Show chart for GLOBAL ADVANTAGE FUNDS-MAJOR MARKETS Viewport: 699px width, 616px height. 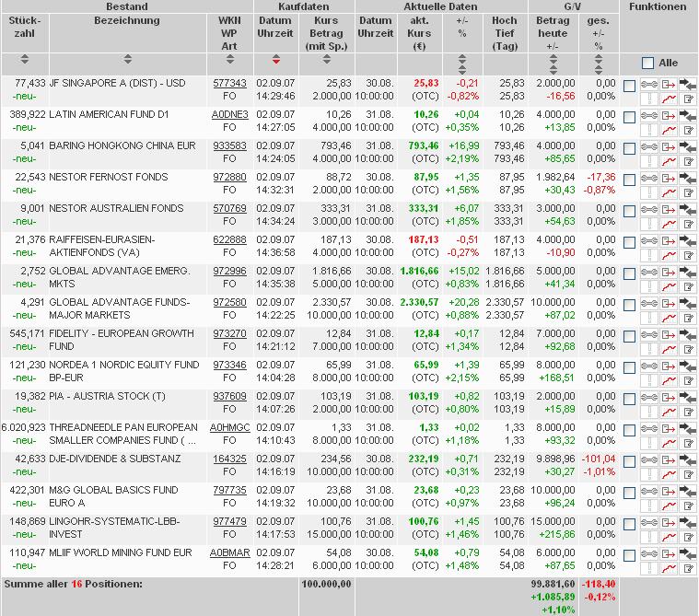coord(669,319)
